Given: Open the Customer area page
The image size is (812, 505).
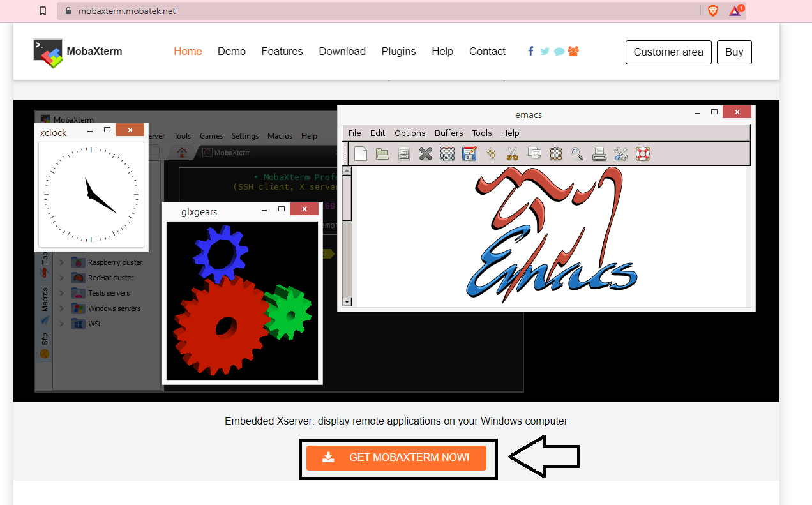Looking at the screenshot, I should [x=668, y=52].
